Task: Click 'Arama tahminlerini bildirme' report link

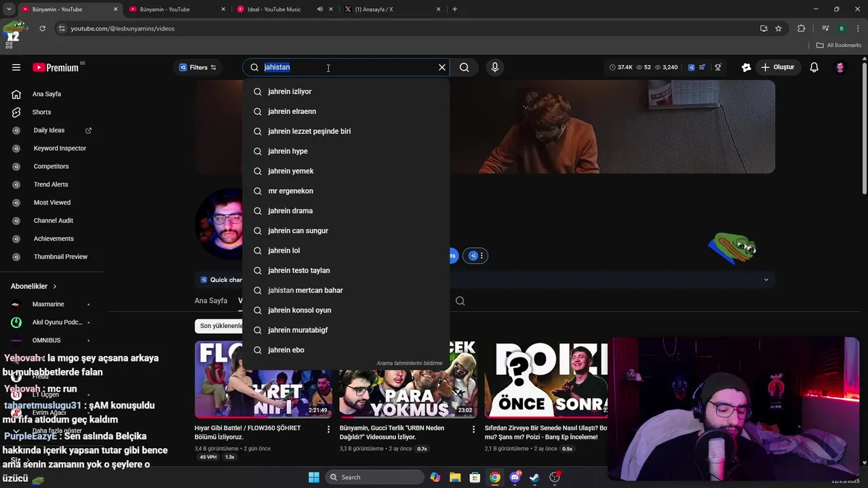Action: 410,363
